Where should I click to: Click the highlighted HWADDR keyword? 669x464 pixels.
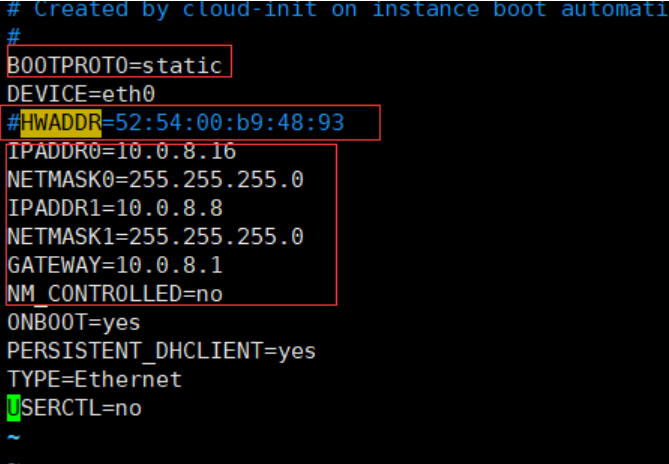point(61,123)
